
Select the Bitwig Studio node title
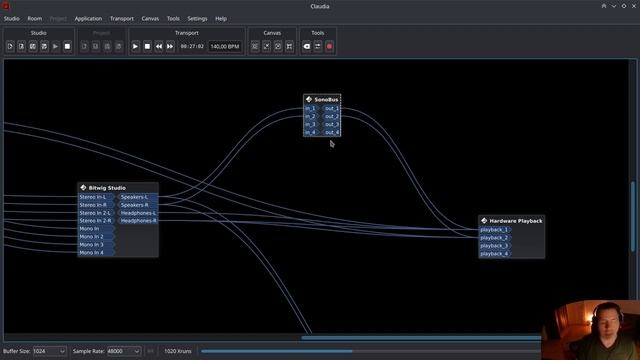[107, 188]
